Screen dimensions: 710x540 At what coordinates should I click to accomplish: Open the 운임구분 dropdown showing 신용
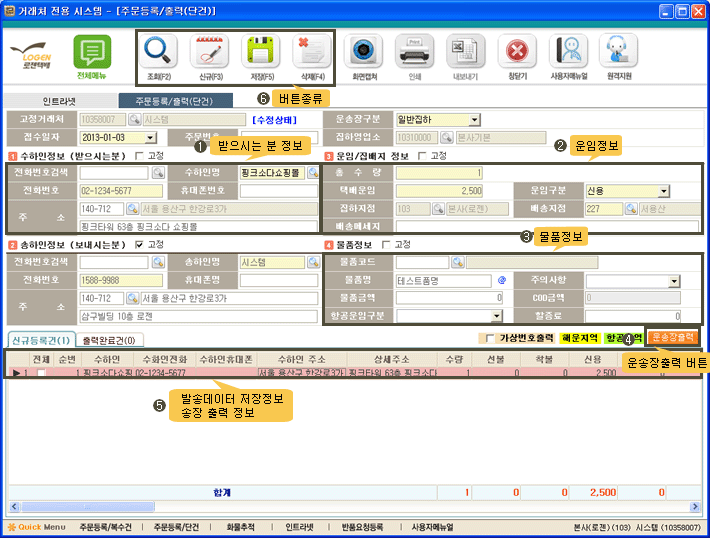663,191
